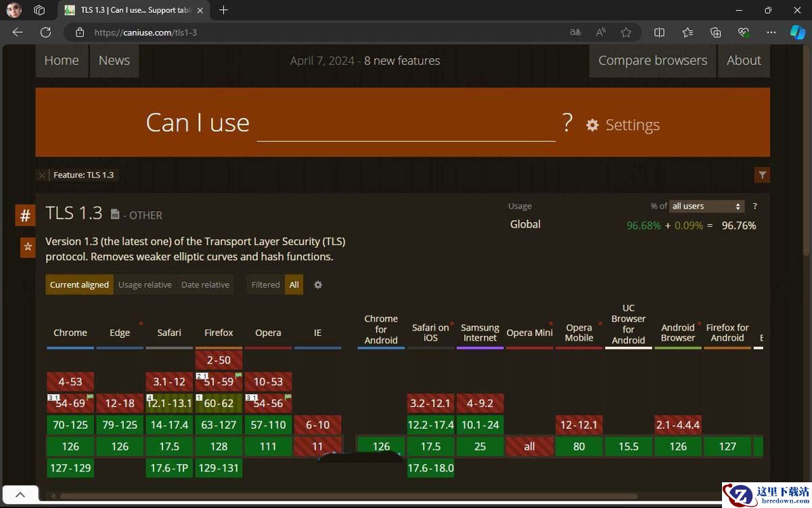View site information lock icon
The image size is (812, 508).
[80, 32]
